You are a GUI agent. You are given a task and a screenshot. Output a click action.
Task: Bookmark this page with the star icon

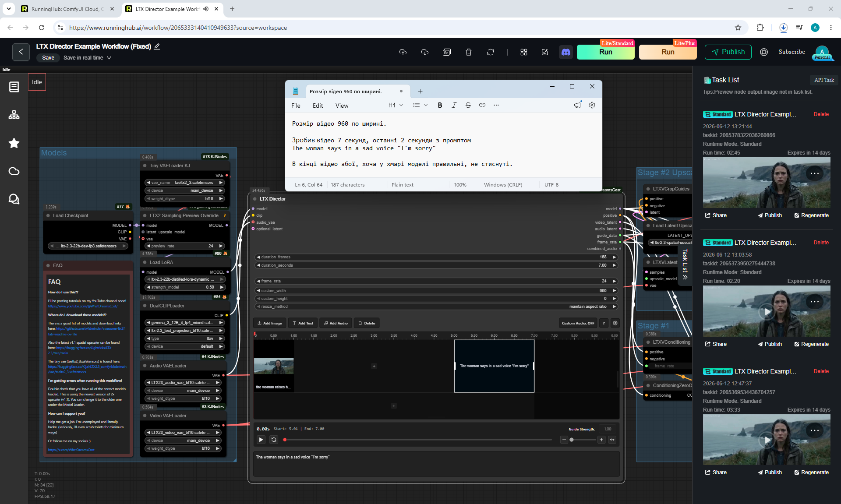[738, 28]
